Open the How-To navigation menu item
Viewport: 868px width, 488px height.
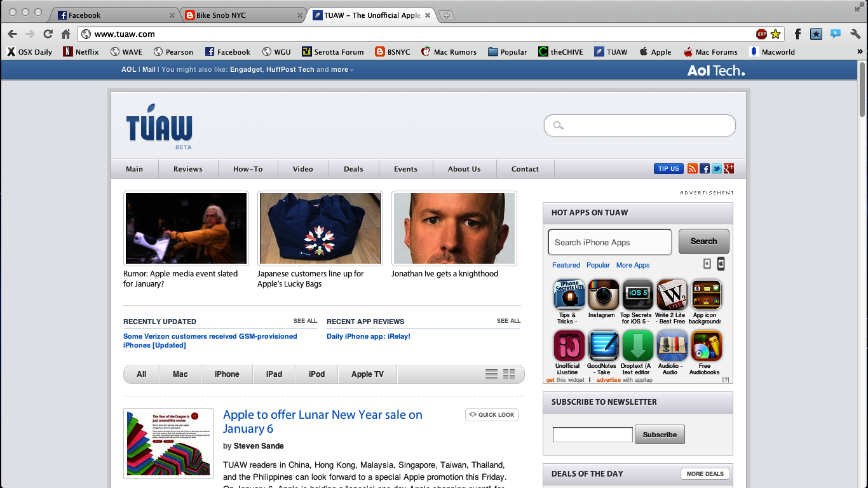(248, 169)
